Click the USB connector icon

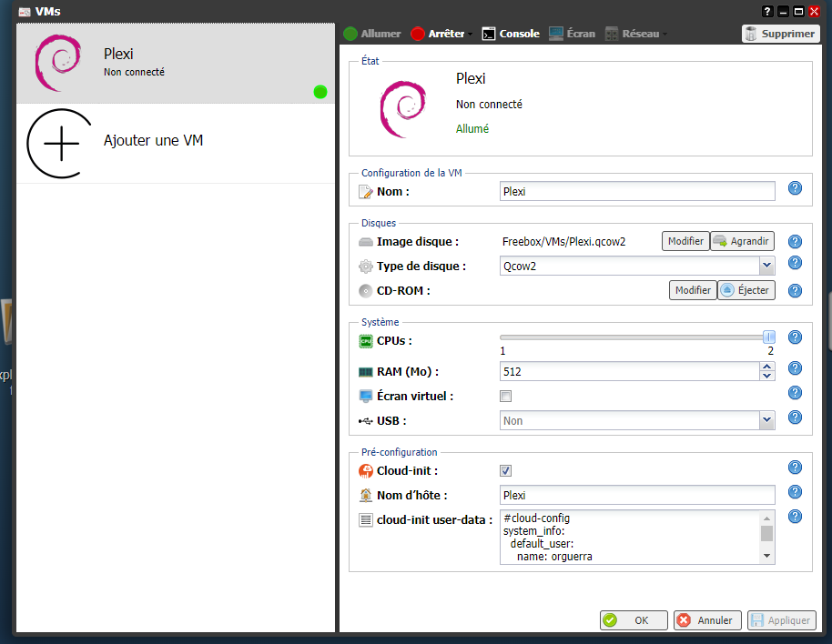pyautogui.click(x=366, y=421)
